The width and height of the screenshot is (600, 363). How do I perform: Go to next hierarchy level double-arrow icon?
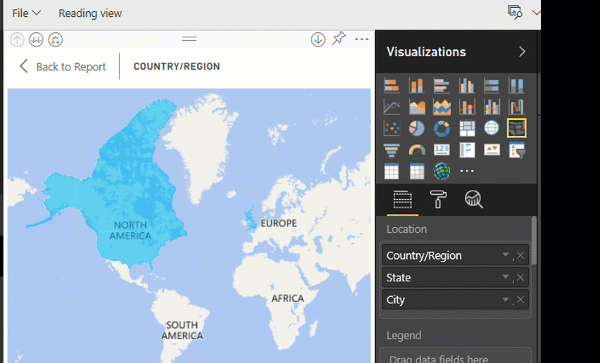tap(36, 39)
